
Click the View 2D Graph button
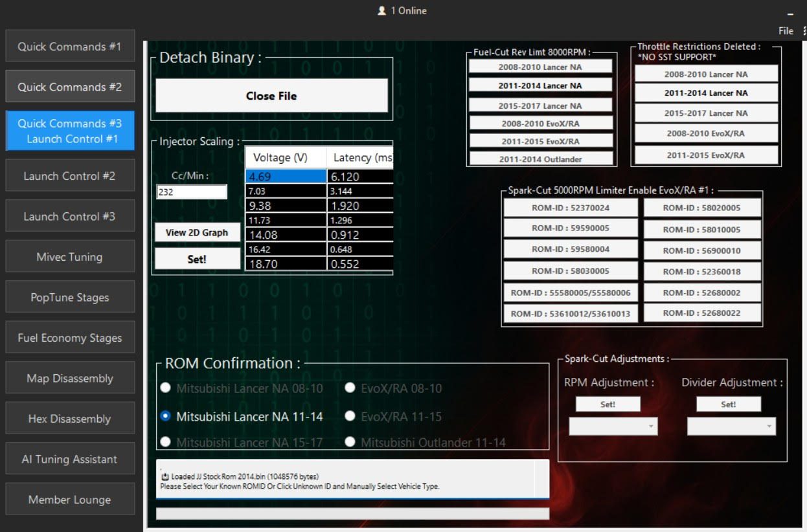pos(197,233)
